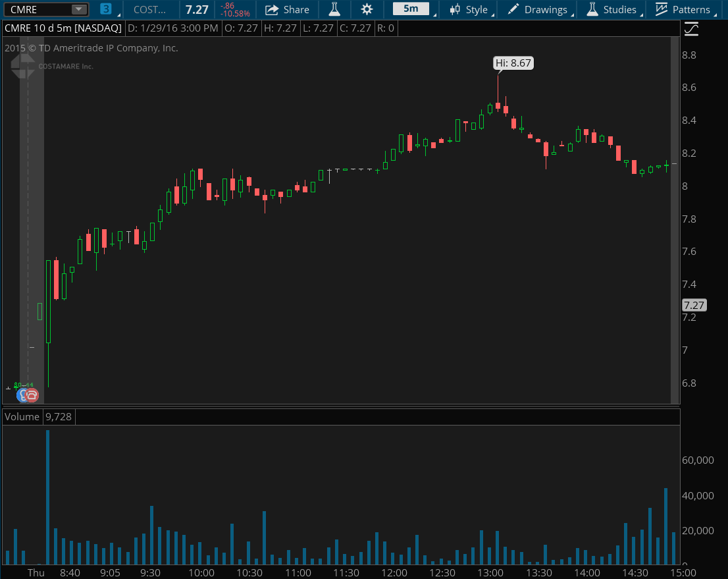728x579 pixels.
Task: Open chart settings gear icon
Action: click(367, 9)
